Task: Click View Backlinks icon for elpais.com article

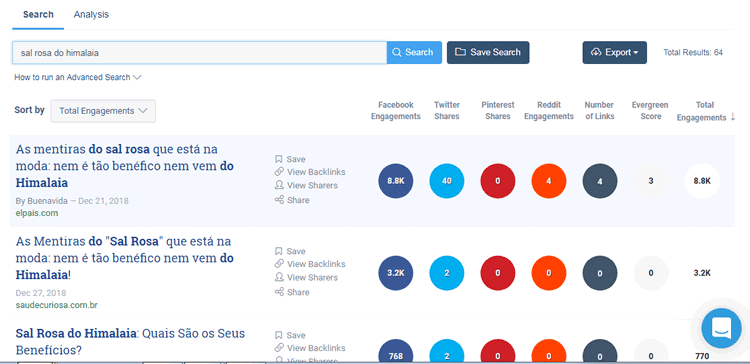Action: click(x=279, y=172)
